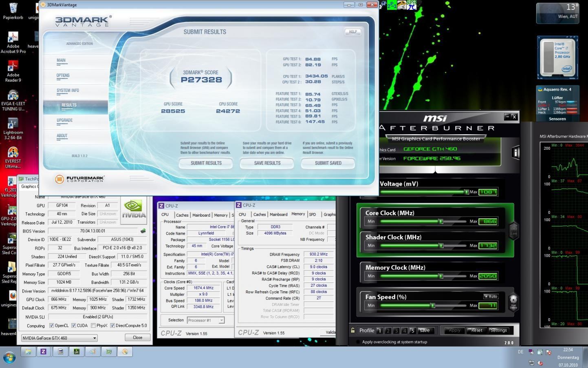Toggle PhysX checkbox in GPU-Z
Screen dimensions: 588x368
[x=93, y=326]
